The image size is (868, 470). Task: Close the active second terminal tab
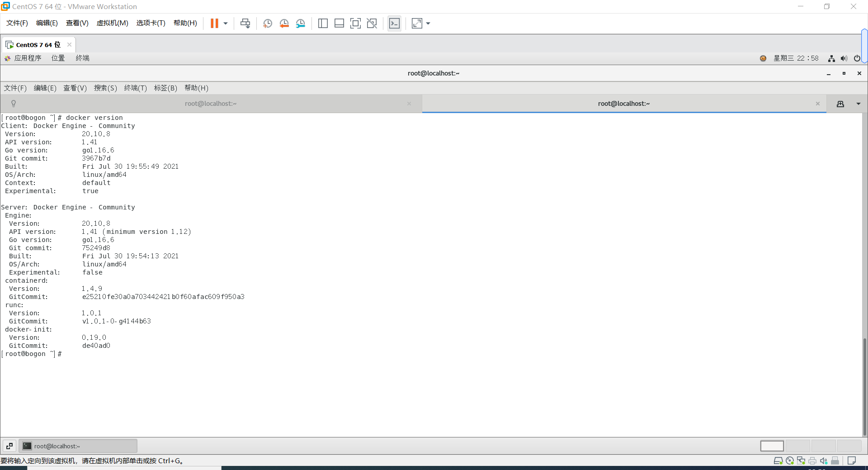pos(818,104)
